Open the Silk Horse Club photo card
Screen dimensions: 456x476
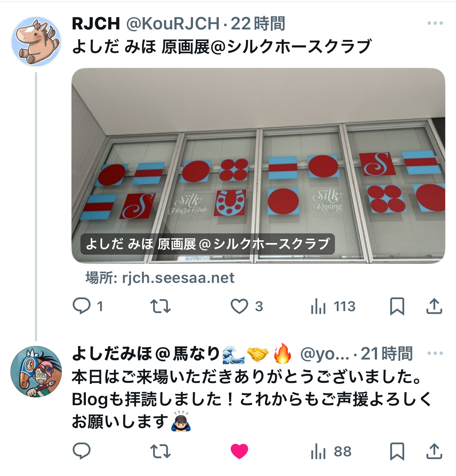click(258, 166)
